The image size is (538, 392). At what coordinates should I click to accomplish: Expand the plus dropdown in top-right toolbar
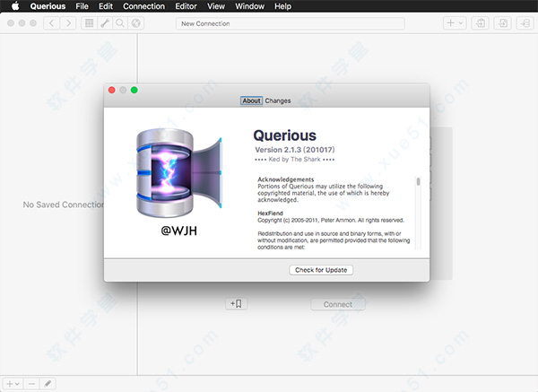point(454,22)
